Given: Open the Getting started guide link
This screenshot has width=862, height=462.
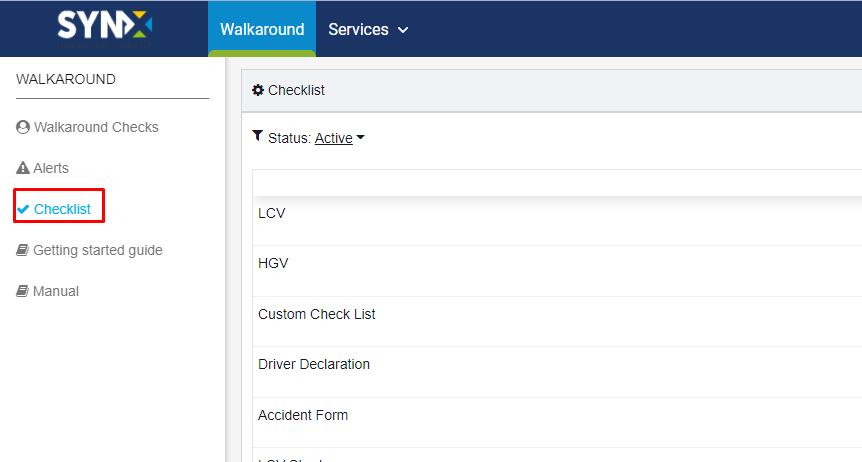Looking at the screenshot, I should click(98, 250).
